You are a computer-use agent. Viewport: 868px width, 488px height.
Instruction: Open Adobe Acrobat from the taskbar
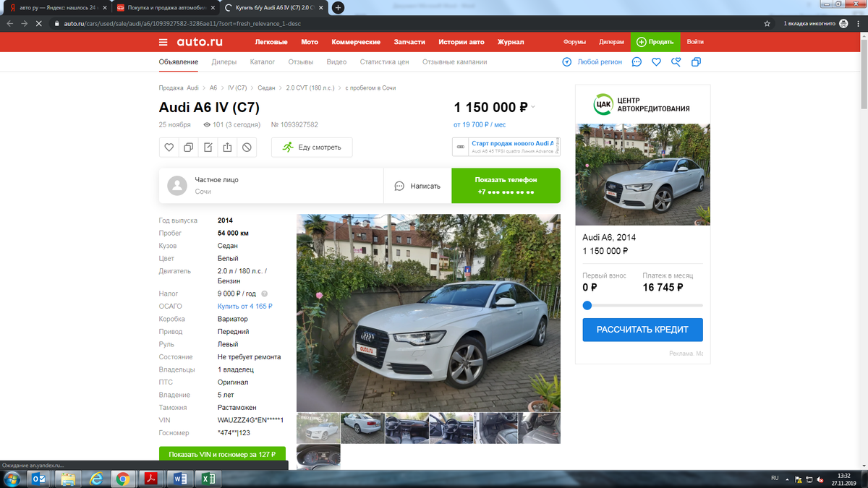click(x=153, y=479)
